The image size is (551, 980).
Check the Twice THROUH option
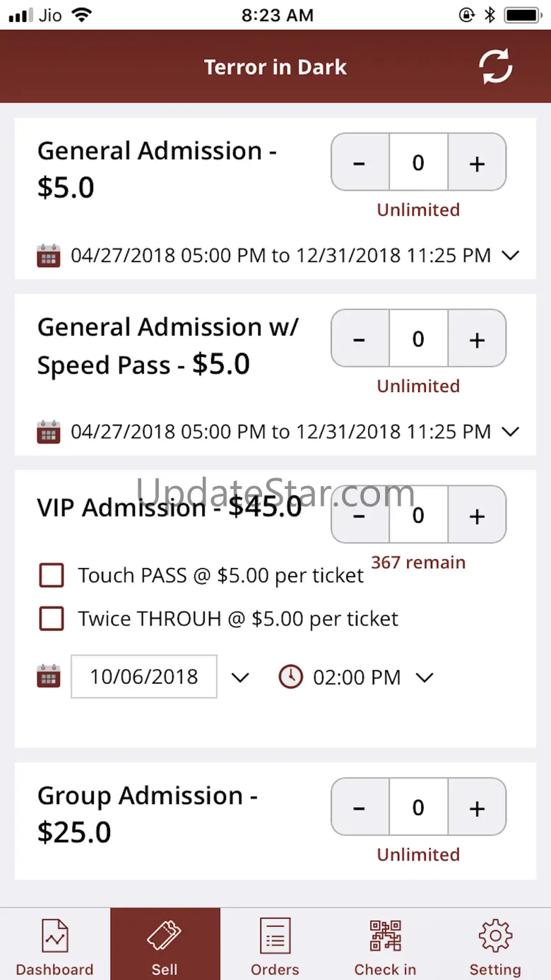pyautogui.click(x=52, y=619)
